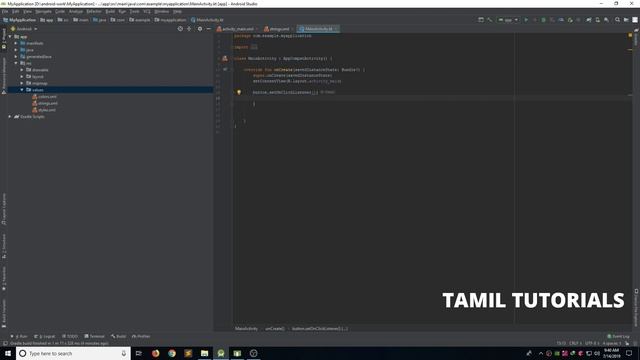Open the File menu
Image resolution: width=640 pixels, height=360 pixels.
tap(5, 11)
